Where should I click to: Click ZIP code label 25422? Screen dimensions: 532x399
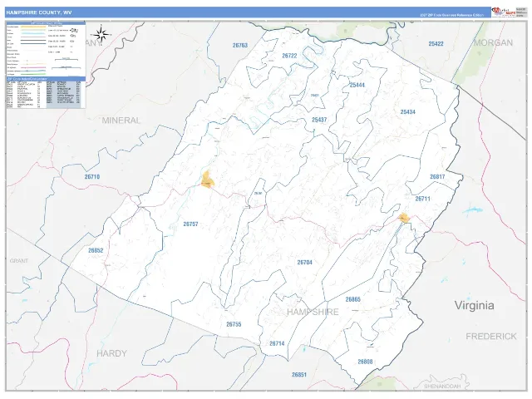[436, 44]
